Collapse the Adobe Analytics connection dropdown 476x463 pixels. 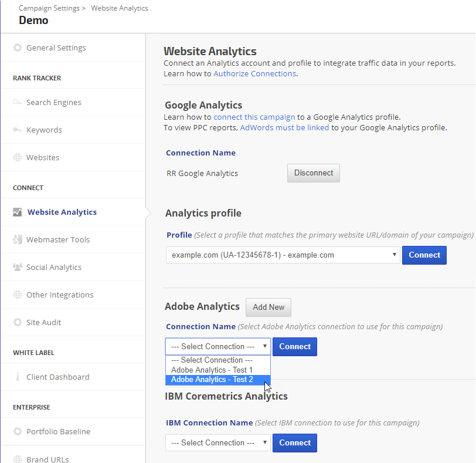(x=217, y=347)
